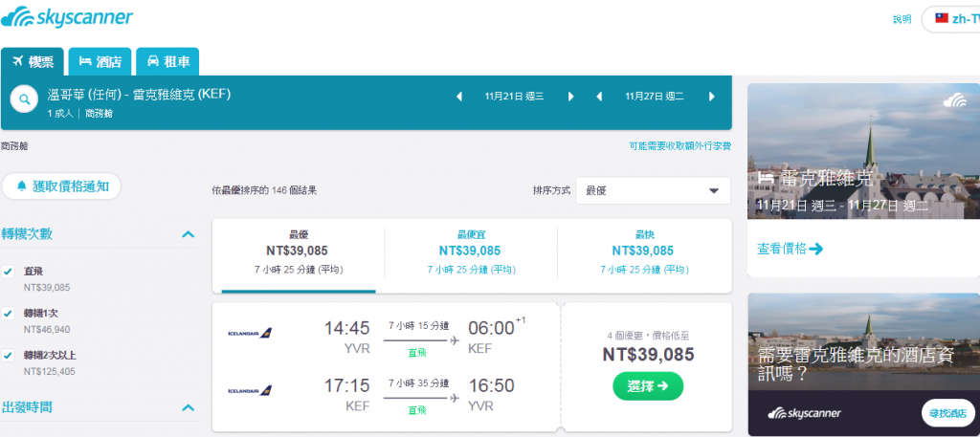This screenshot has width=980, height=437.
Task: Click 4 個優惠，價格低至 text
Action: [x=648, y=336]
